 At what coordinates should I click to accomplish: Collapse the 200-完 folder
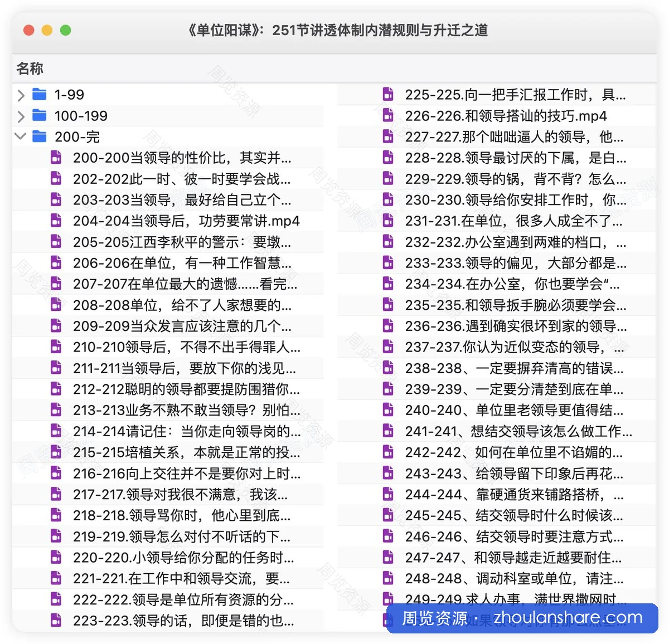point(21,136)
